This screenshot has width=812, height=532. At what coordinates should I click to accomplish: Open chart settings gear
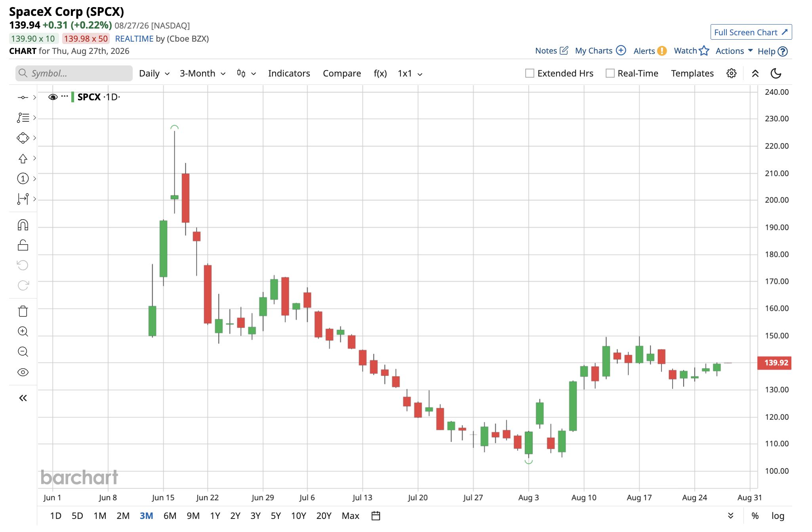732,73
